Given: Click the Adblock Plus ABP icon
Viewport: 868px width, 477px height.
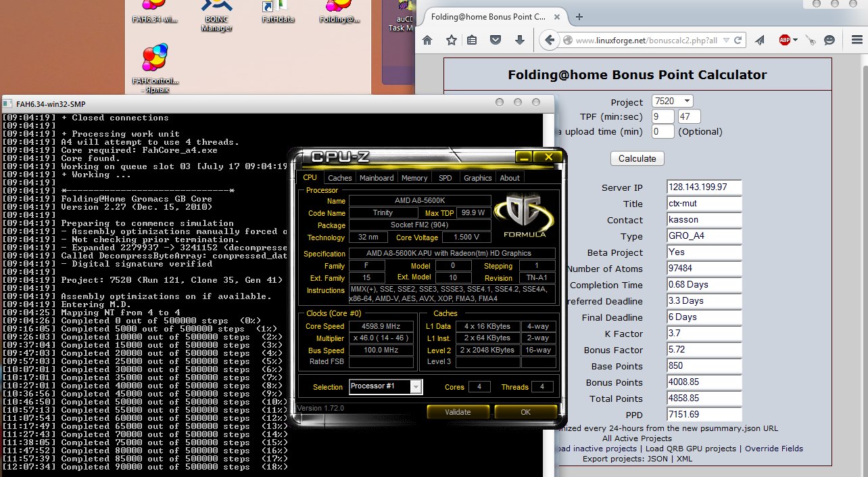Looking at the screenshot, I should [x=785, y=41].
